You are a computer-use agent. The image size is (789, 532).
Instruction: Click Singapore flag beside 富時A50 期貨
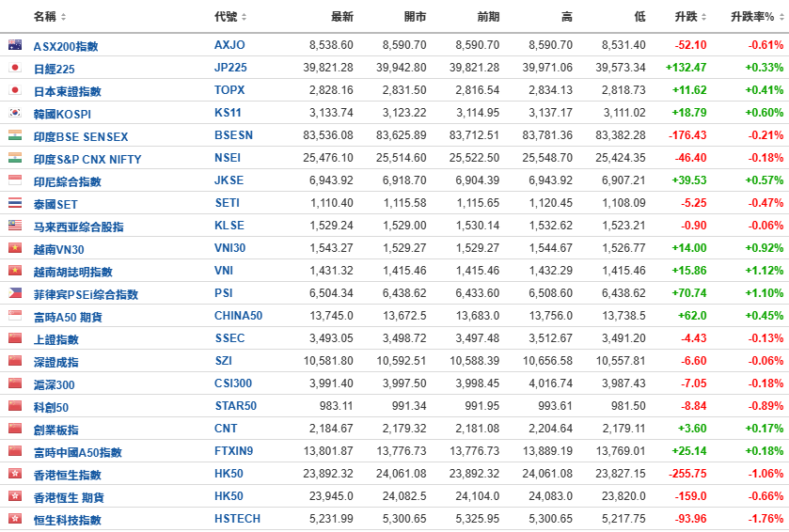(15, 316)
